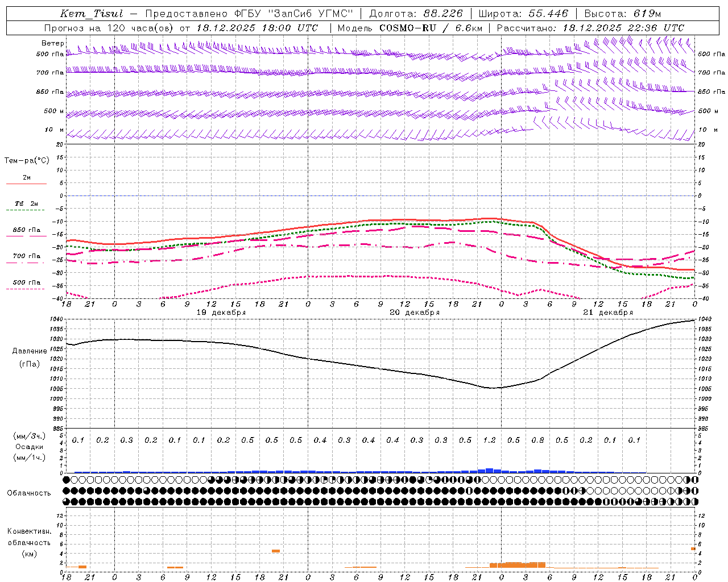
Task: Click the tallest blue precipitation bar
Action: (489, 471)
